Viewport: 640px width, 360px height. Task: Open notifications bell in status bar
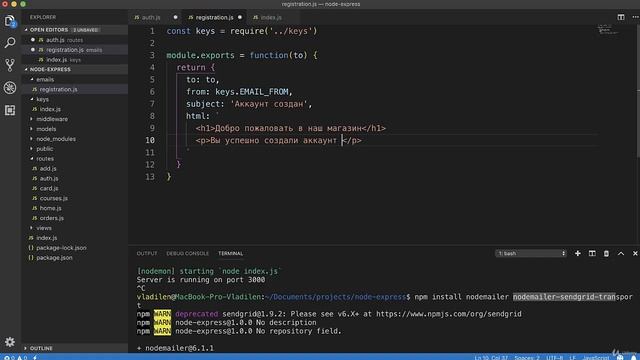633,357
